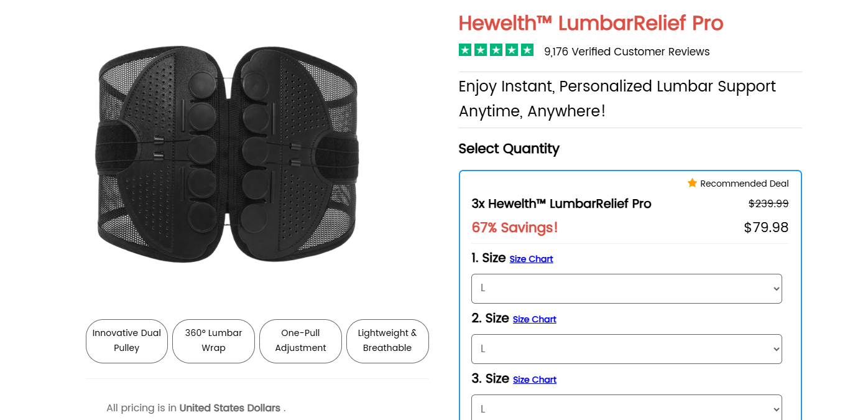The height and width of the screenshot is (420, 868).
Task: Open Size Chart link for size 3
Action: [x=535, y=380]
